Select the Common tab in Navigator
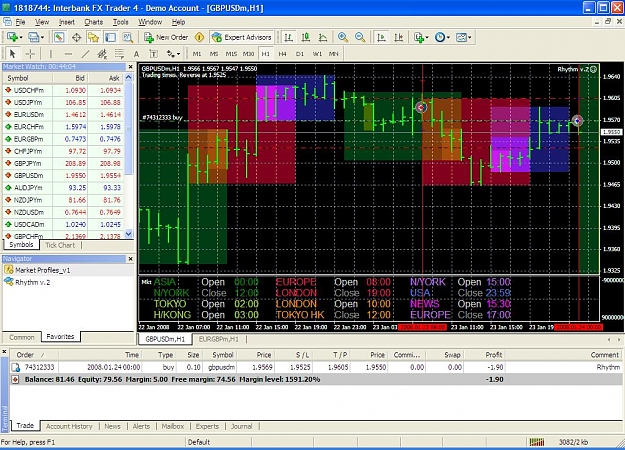Image resolution: width=625 pixels, height=450 pixels. click(22, 337)
